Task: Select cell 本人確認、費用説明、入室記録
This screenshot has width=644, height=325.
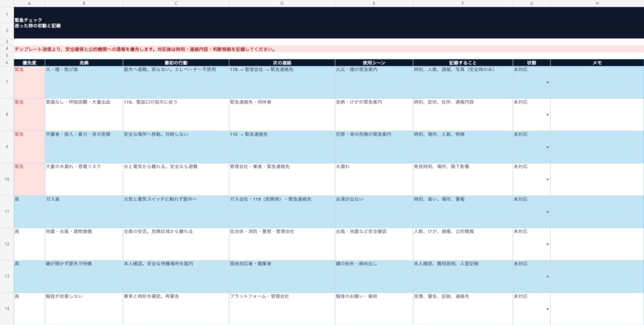Action: 463,277
